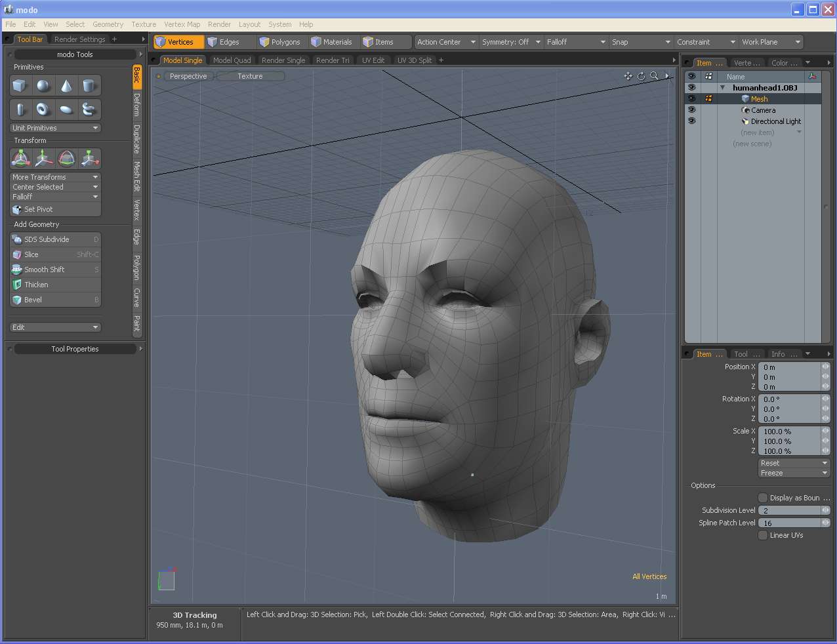This screenshot has height=644, width=837.
Task: Enable Display as Bounding Box checkbox
Action: (763, 498)
